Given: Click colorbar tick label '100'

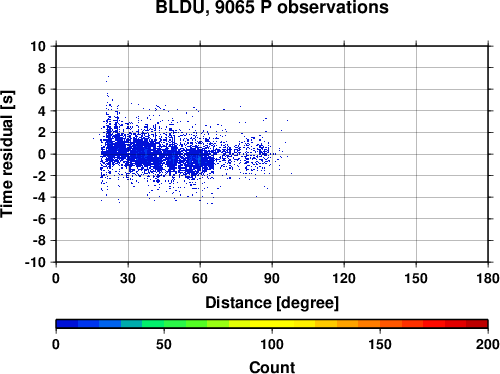Looking at the screenshot, I should coord(272,344).
